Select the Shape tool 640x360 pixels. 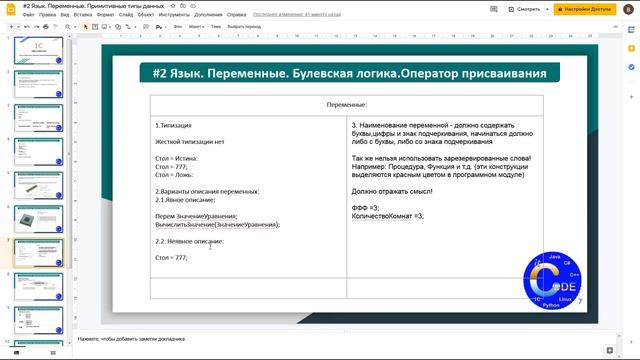pos(118,27)
